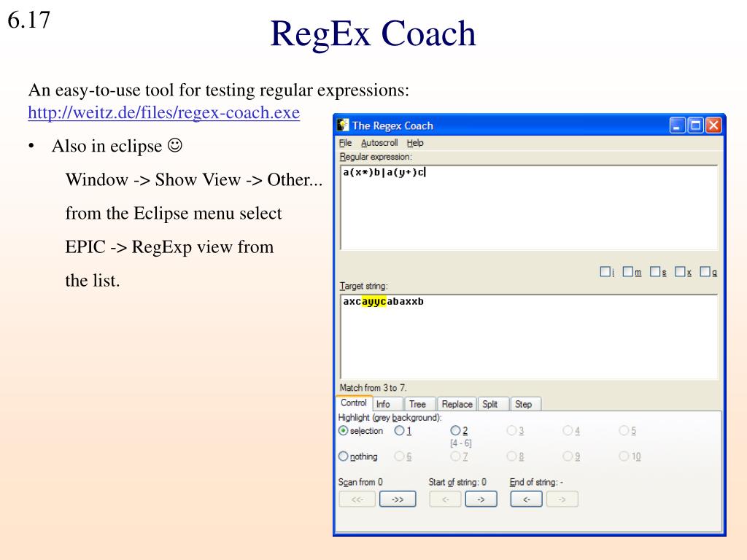Screen dimensions: 747x560
Task: Switch to the Control tab
Action: pyautogui.click(x=354, y=402)
